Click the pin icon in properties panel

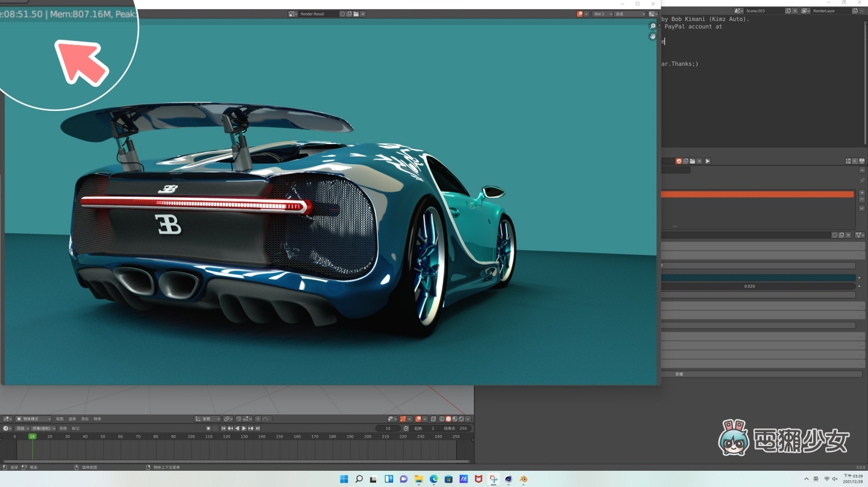[x=861, y=180]
